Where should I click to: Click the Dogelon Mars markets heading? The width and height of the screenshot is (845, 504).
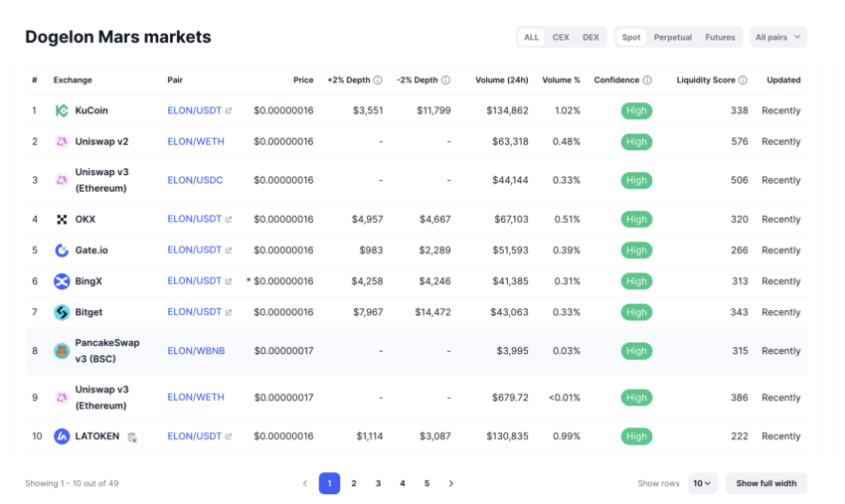[118, 37]
